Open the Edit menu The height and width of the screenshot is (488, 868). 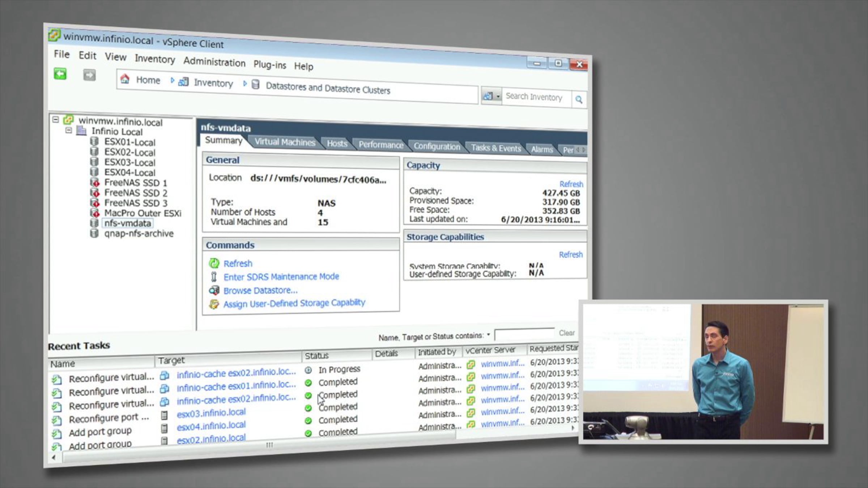pos(88,56)
